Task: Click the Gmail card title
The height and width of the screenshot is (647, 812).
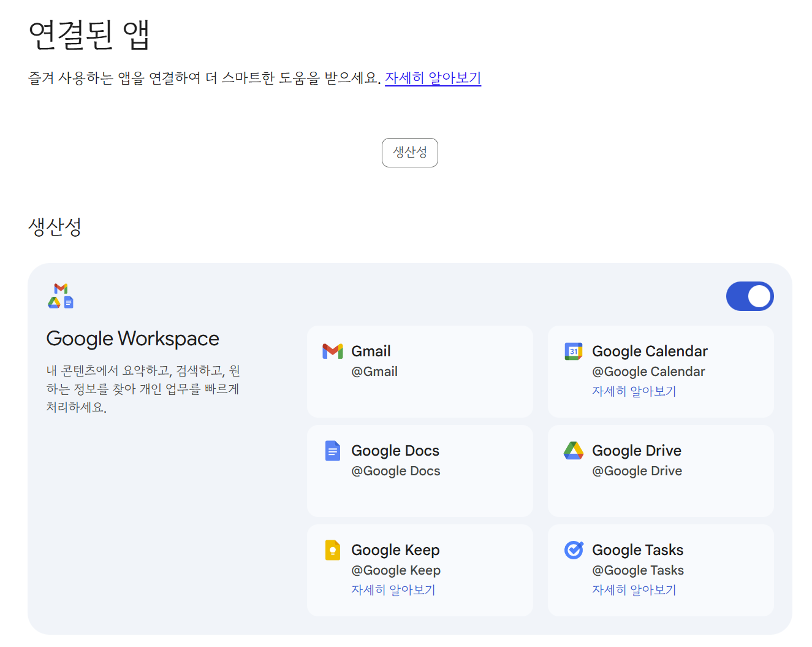Action: 371,351
